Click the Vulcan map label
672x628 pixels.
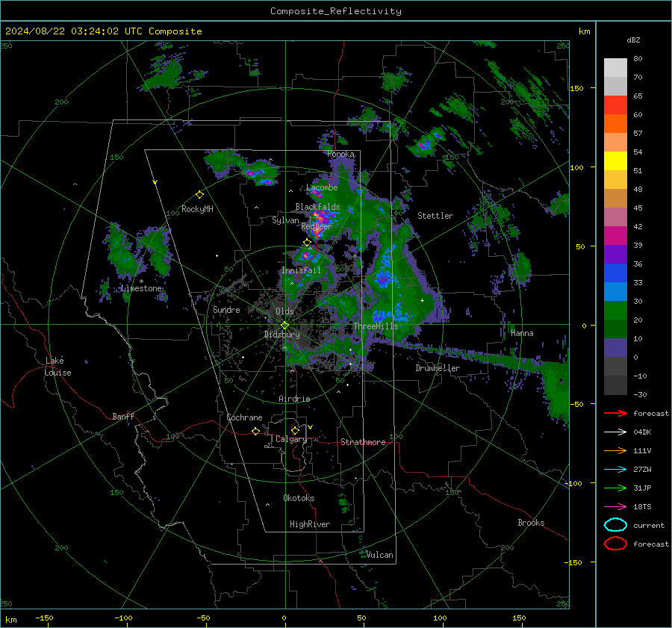pos(380,555)
